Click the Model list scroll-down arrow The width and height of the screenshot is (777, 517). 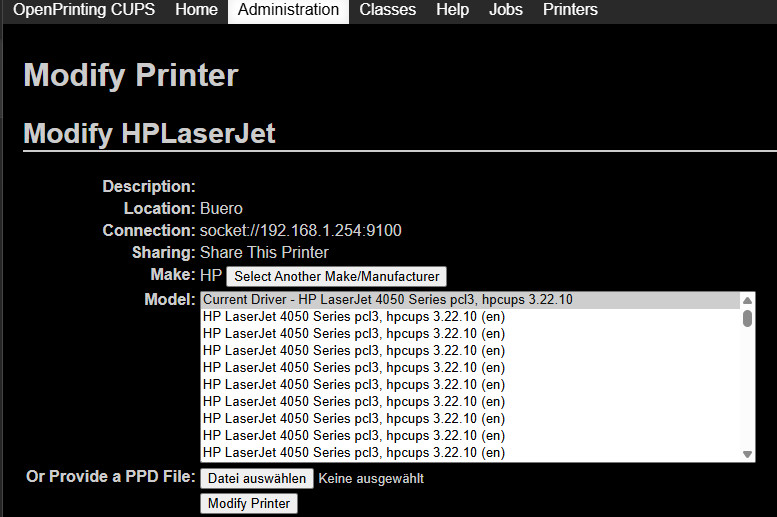tap(747, 454)
